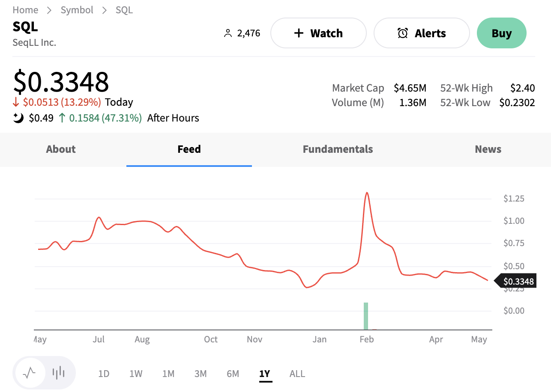Open the Alerts button
This screenshot has height=392, width=551.
tap(422, 33)
